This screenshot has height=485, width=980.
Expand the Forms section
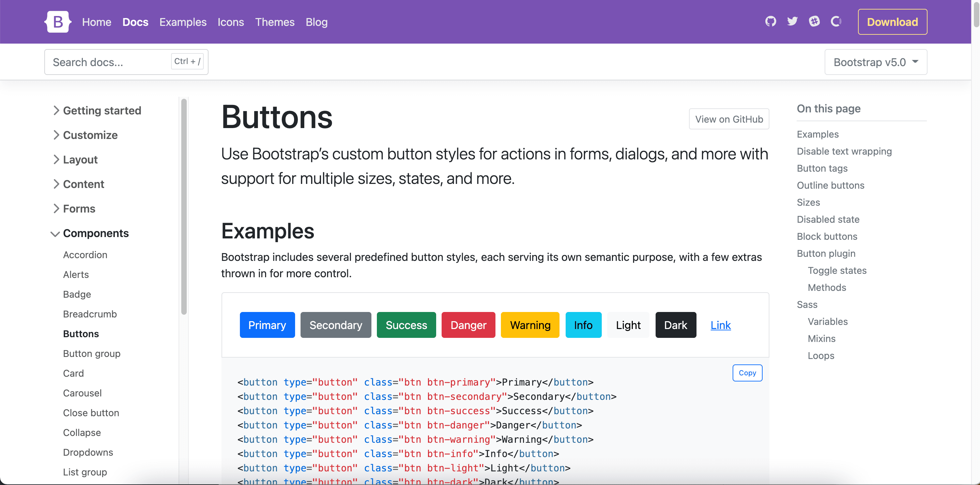point(74,208)
